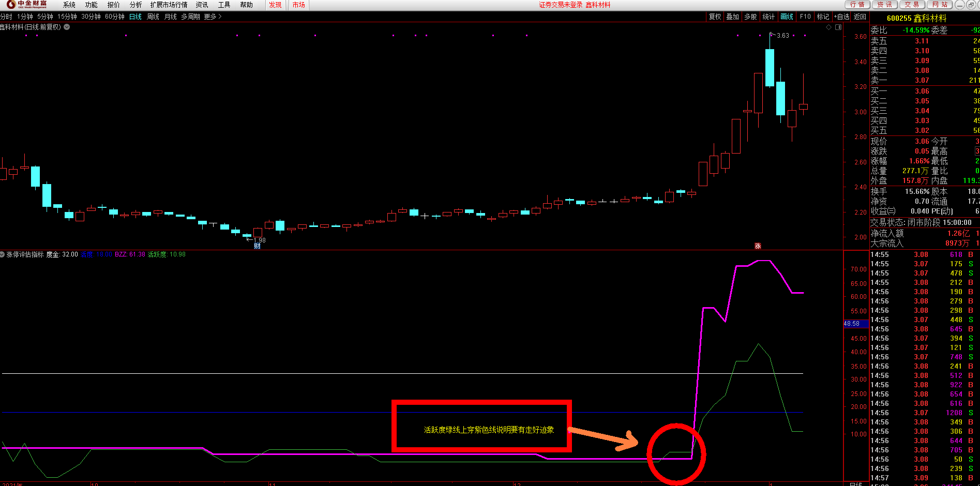Click the 证券交易未登录 login status link

point(561,5)
